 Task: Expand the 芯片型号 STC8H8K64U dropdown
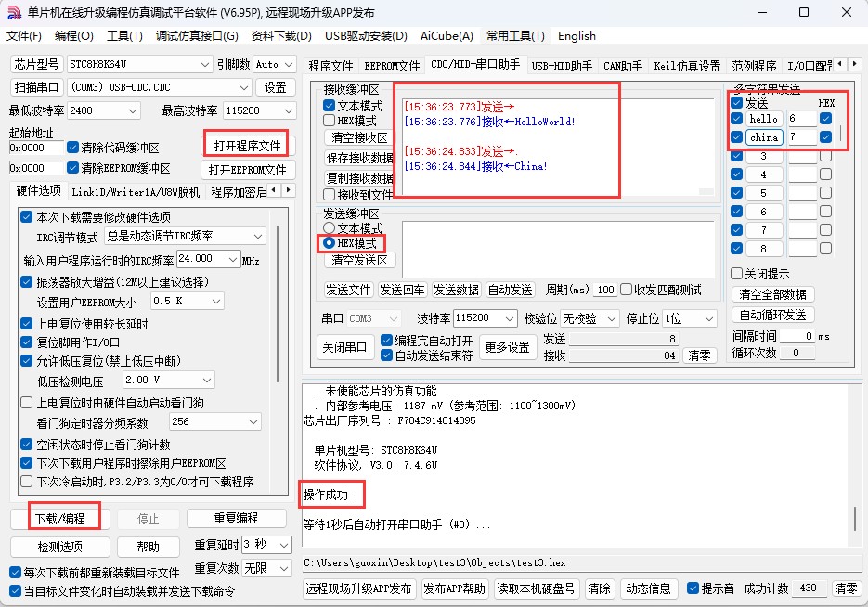204,65
